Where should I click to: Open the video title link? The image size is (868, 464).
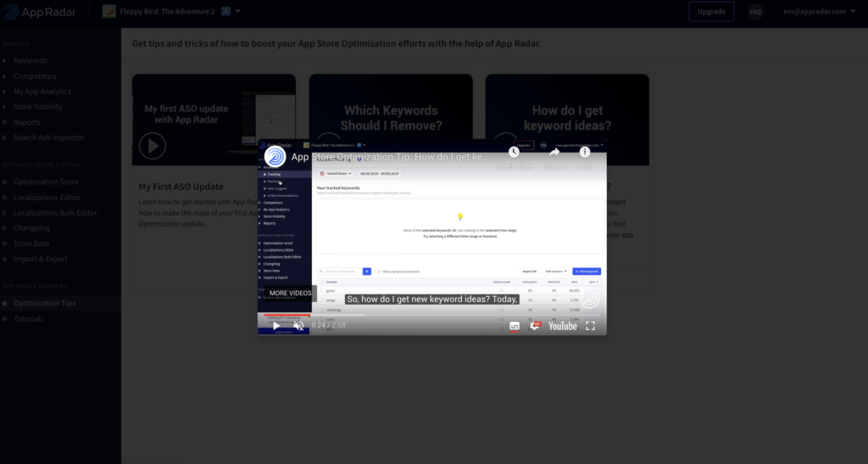coord(390,157)
